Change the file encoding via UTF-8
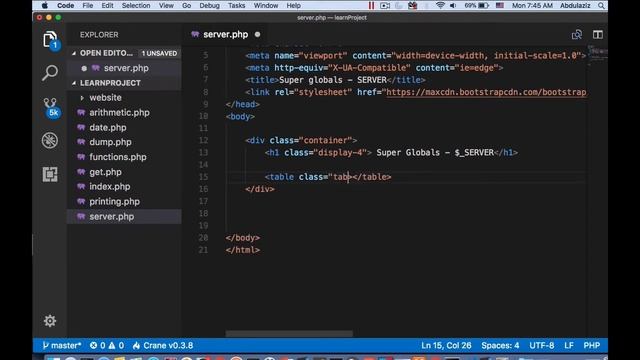Screen dimensions: 640x360 tap(542, 345)
